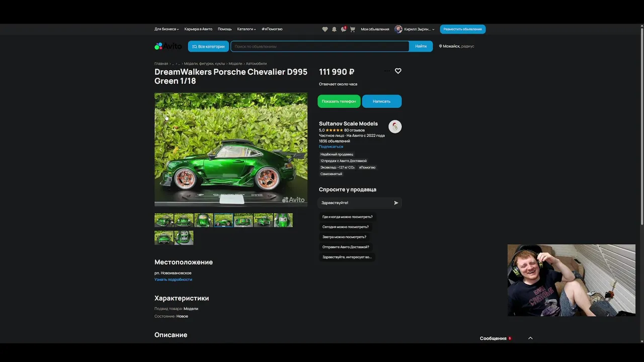The width and height of the screenshot is (644, 362).
Task: Click the Подписаться link
Action: pyautogui.click(x=331, y=147)
